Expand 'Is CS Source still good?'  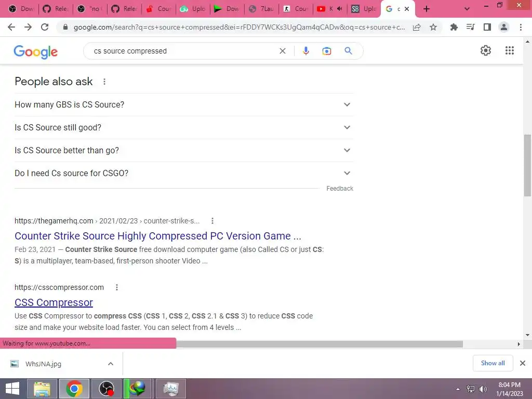pyautogui.click(x=184, y=128)
